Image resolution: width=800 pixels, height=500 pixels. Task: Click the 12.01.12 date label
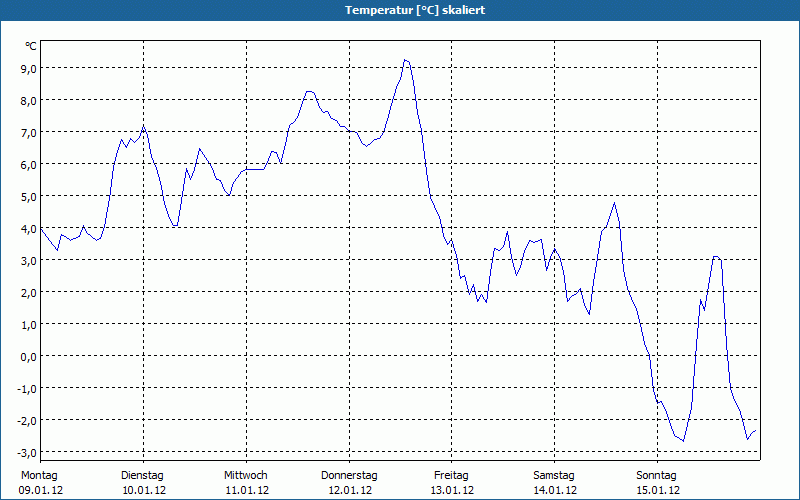pos(350,490)
